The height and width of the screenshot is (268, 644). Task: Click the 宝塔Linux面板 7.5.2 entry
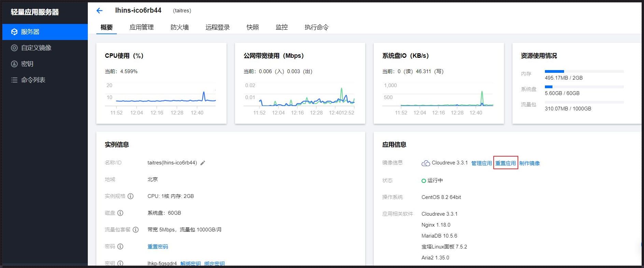444,247
